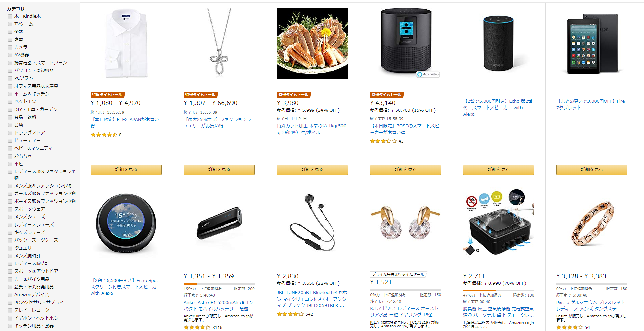The image size is (644, 331).
Task: View the crab platter product photo
Action: coord(312,44)
